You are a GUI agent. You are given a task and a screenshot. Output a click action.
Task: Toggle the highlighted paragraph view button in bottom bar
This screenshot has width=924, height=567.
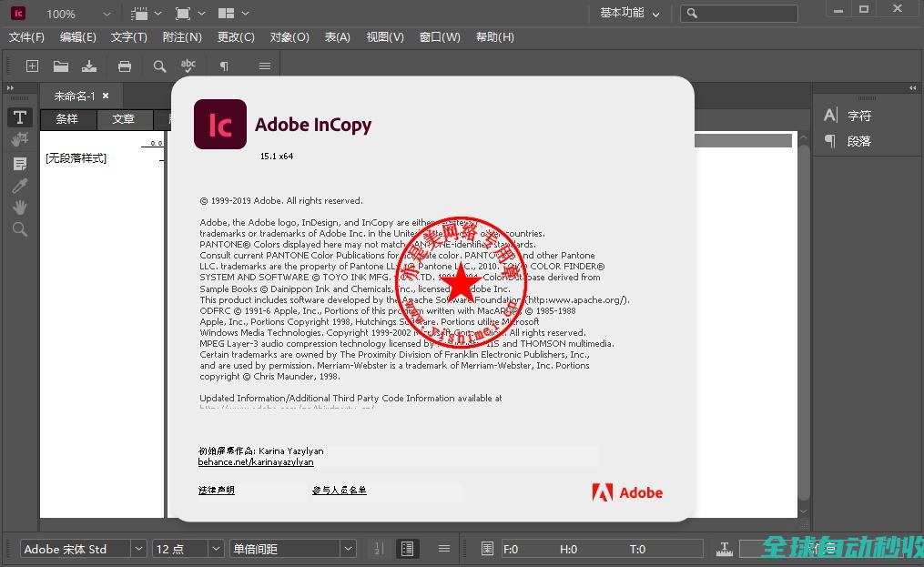tap(407, 549)
